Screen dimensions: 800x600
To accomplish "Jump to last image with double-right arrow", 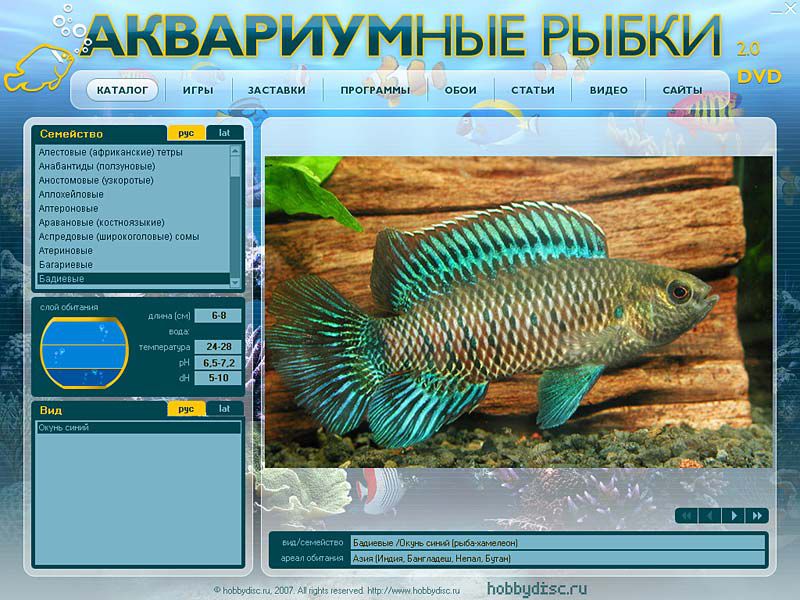I will [757, 515].
